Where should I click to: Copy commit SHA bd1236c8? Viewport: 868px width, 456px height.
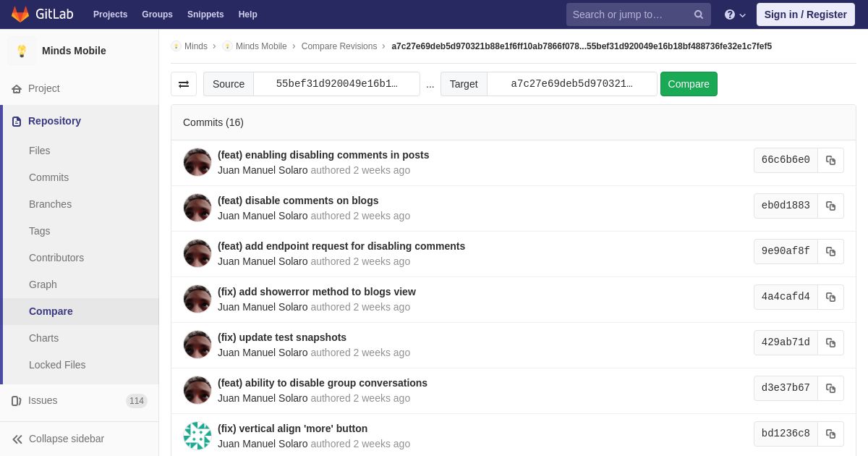point(830,434)
